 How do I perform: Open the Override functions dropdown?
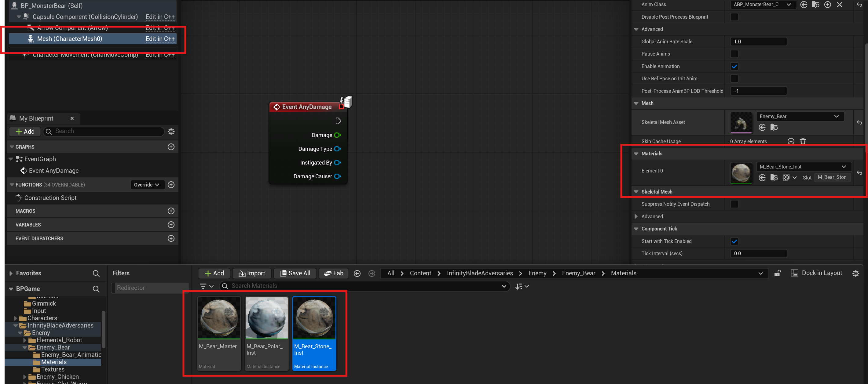(x=147, y=185)
